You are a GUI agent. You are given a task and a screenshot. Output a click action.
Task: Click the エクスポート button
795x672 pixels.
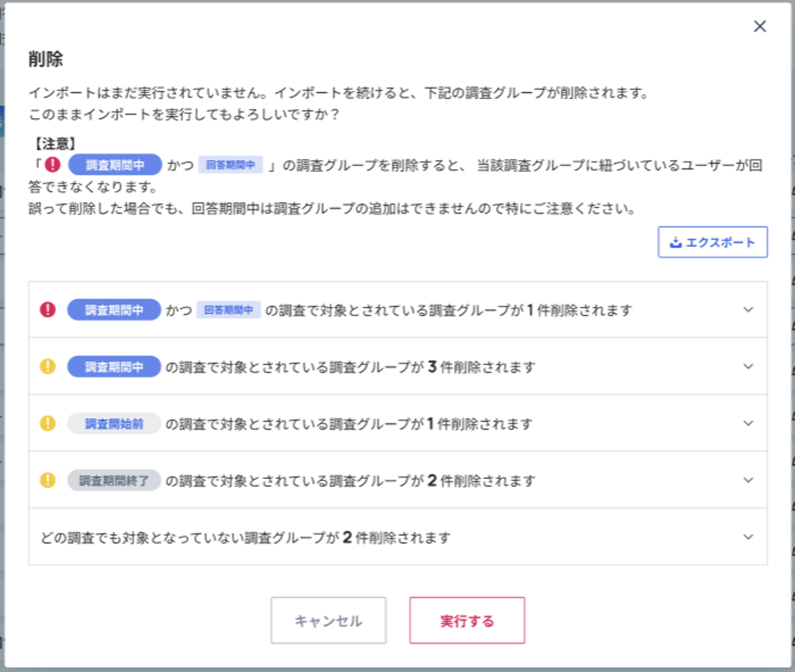(712, 242)
